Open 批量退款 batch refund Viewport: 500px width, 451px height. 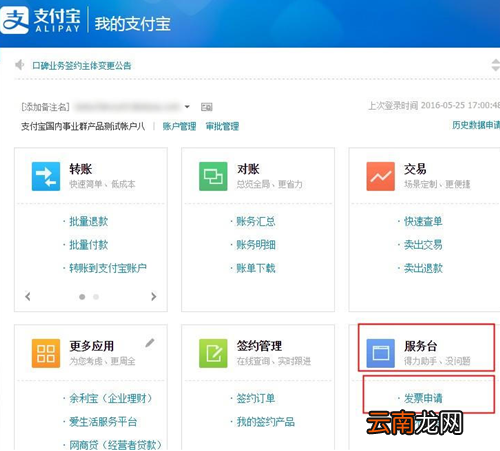point(89,221)
